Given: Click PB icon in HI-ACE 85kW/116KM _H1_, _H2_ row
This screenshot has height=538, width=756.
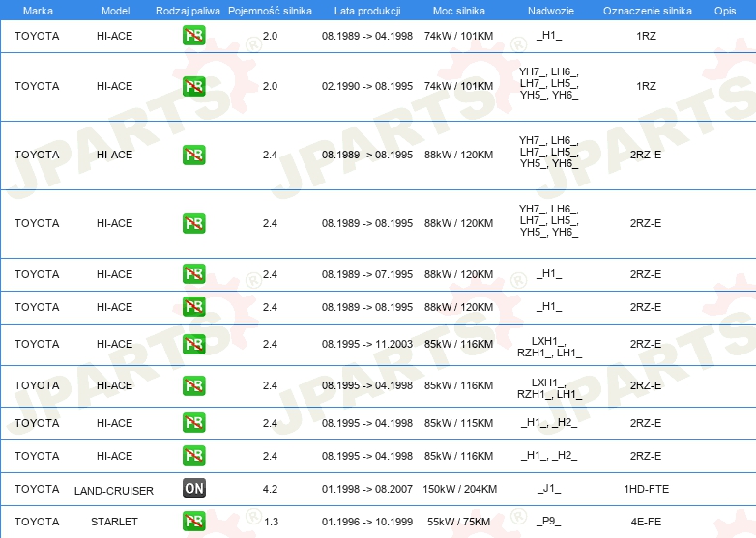Looking at the screenshot, I should [193, 456].
